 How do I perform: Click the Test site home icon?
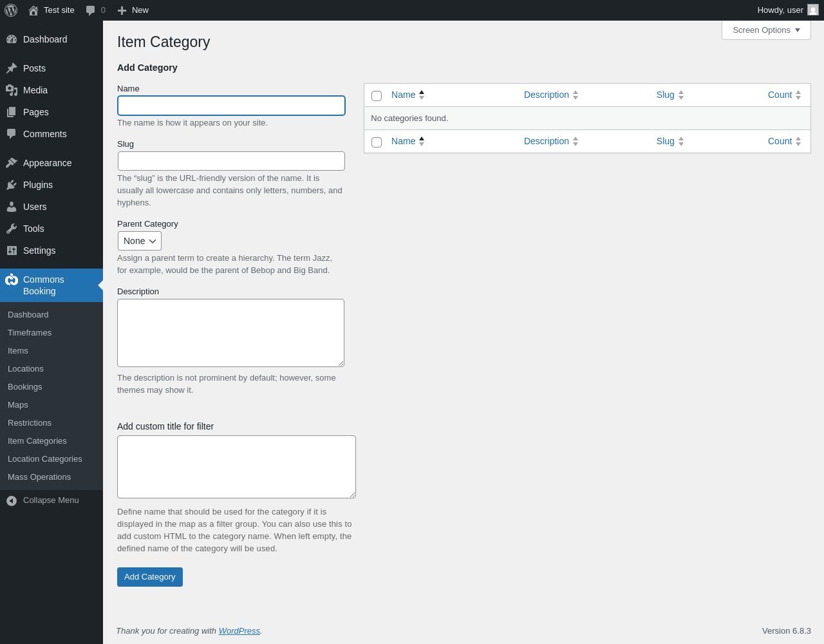[x=33, y=10]
